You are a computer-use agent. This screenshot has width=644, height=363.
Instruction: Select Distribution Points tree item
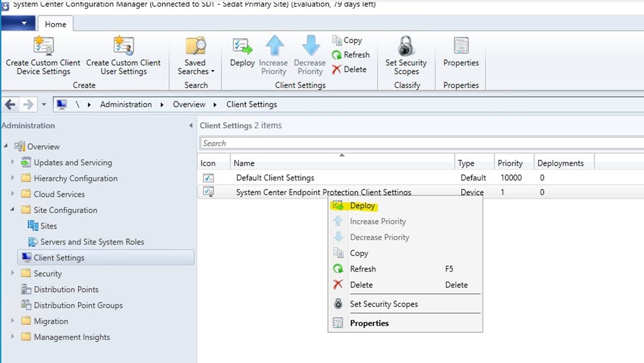point(66,290)
